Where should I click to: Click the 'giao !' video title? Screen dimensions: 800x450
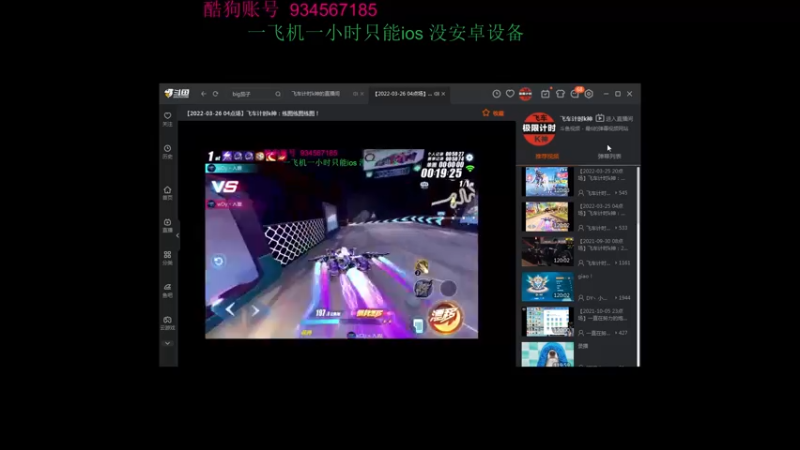[x=585, y=276]
